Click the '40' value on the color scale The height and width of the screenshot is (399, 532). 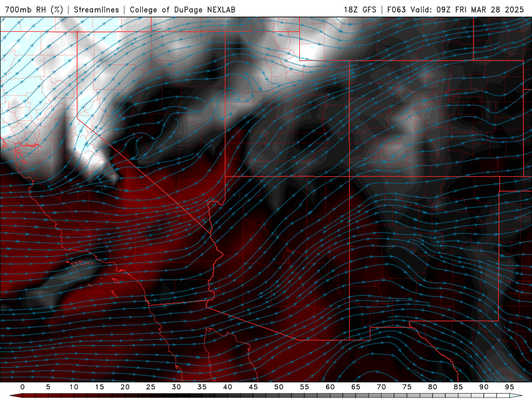(x=227, y=387)
